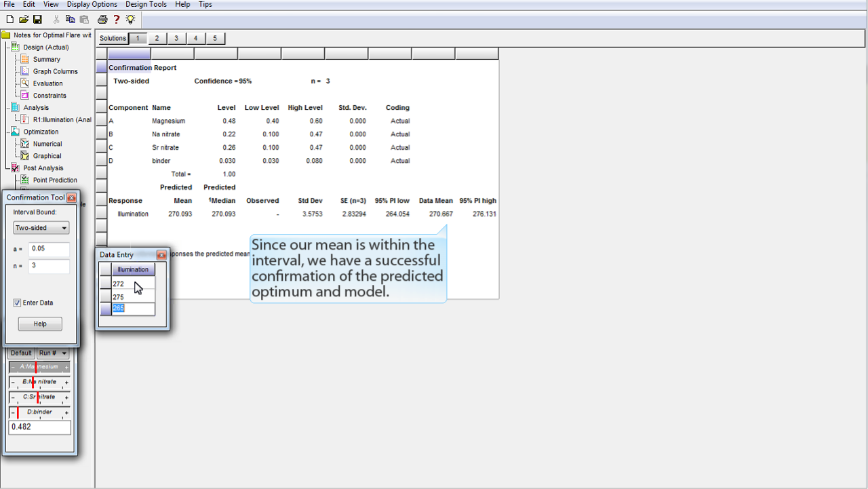Click the red question mark Help icon
868x489 pixels.
(x=117, y=19)
